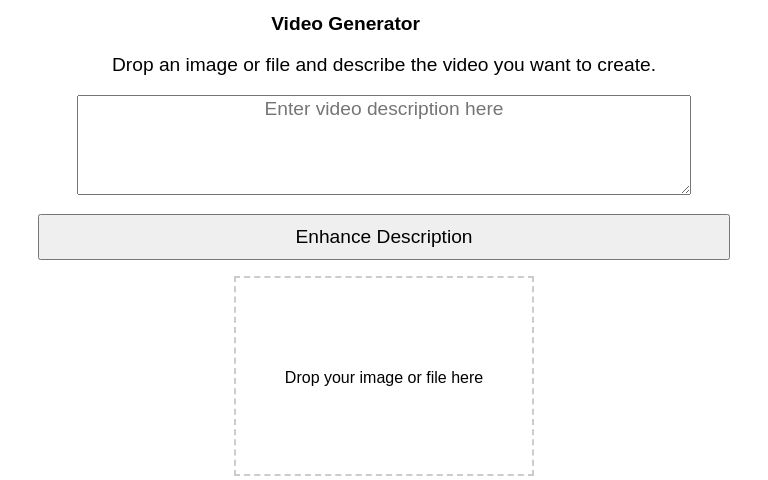Click the left edge of Enhance Description button
This screenshot has width=768, height=480.
[40, 237]
